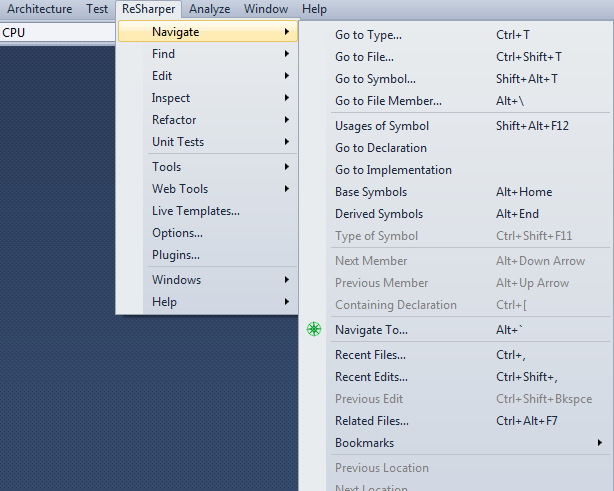Open the Window menu in menu bar
The height and width of the screenshot is (491, 614).
(266, 9)
